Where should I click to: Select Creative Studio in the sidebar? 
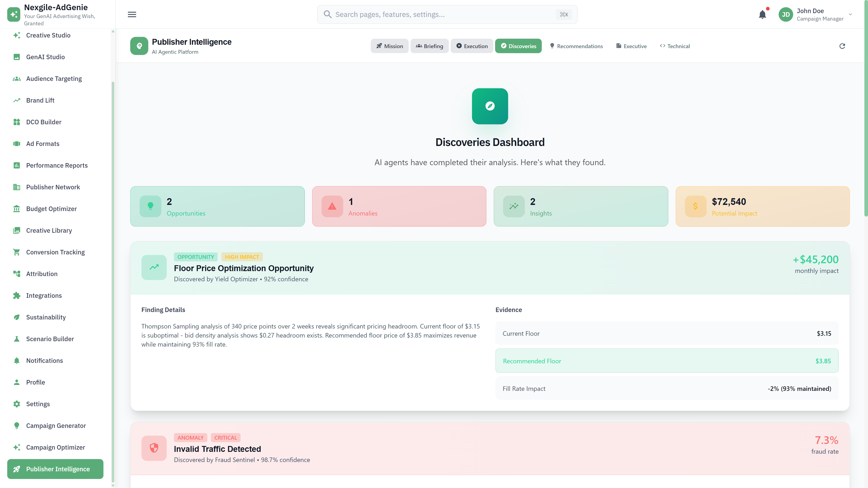[x=48, y=35]
